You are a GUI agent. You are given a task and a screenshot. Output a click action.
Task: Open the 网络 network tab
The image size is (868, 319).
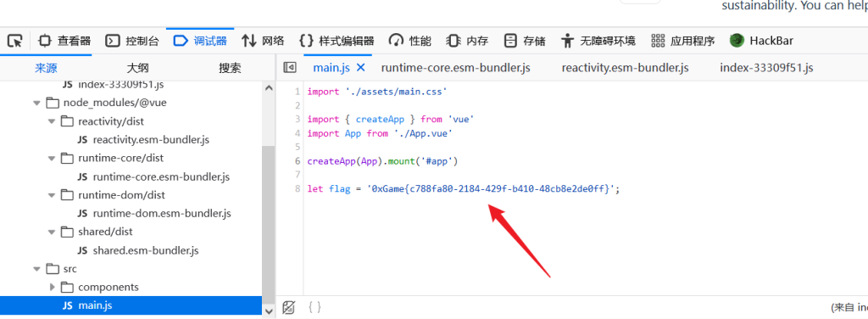pyautogui.click(x=263, y=41)
